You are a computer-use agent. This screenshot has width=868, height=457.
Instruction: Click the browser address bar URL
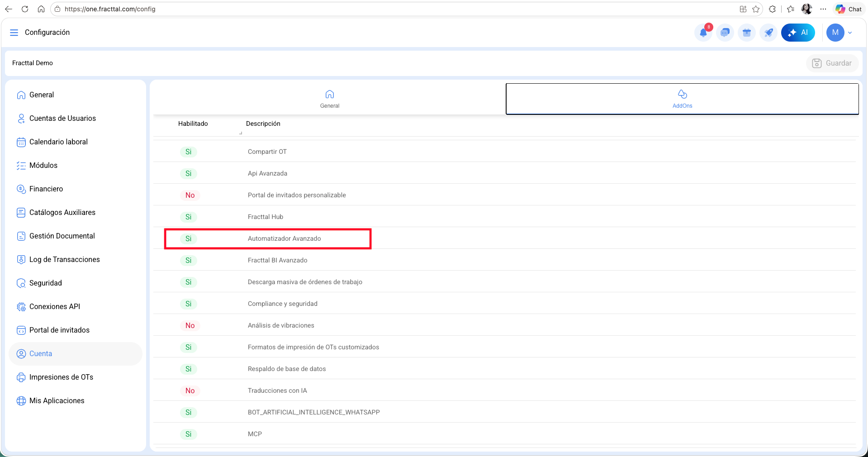coord(110,9)
